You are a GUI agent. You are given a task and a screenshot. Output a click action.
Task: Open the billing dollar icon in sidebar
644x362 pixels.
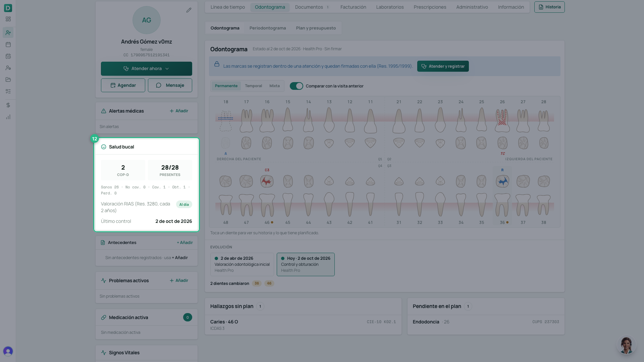8,105
